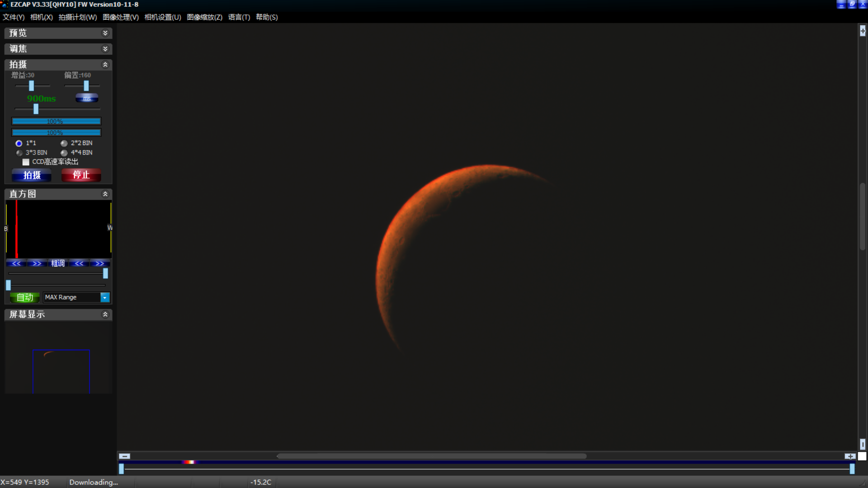The width and height of the screenshot is (868, 488).
Task: Click the 偏置 offset slider handle
Action: 86,86
